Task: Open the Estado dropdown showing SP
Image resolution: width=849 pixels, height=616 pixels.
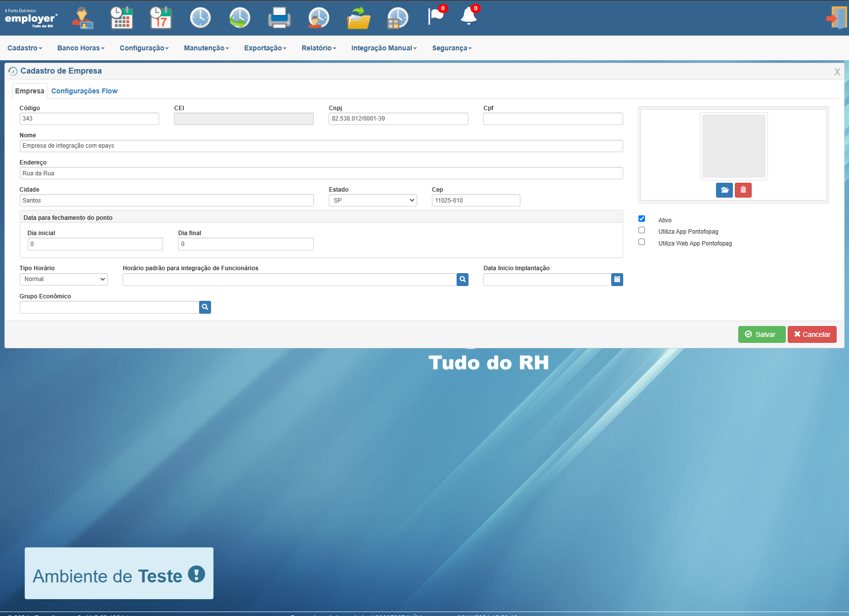Action: [373, 201]
